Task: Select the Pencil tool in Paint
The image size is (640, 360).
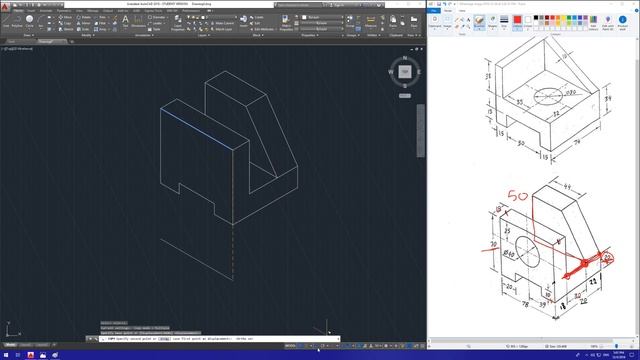Action: click(x=457, y=19)
